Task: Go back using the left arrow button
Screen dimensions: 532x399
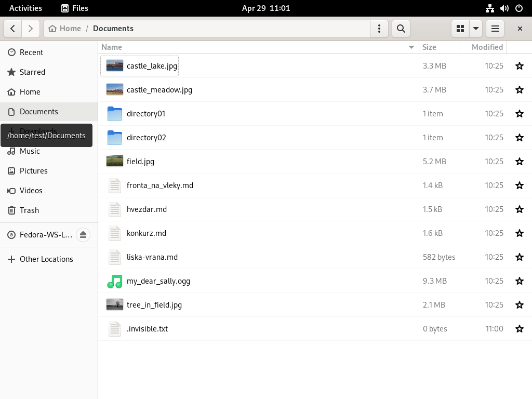Action: tap(13, 29)
